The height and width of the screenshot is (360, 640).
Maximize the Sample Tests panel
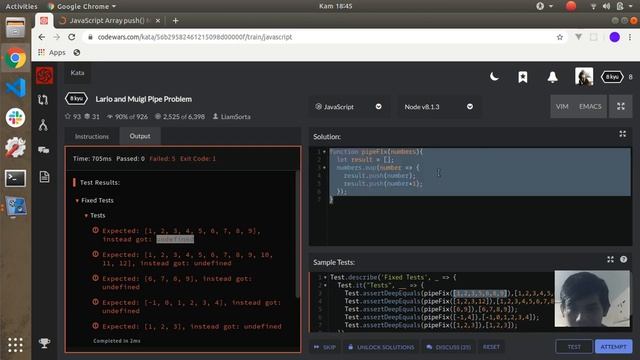(x=610, y=260)
